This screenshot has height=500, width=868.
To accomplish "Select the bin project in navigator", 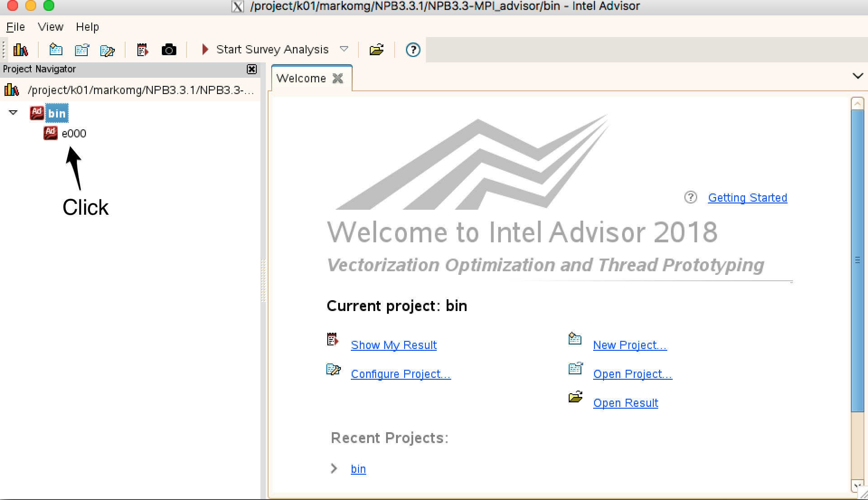I will tap(57, 113).
